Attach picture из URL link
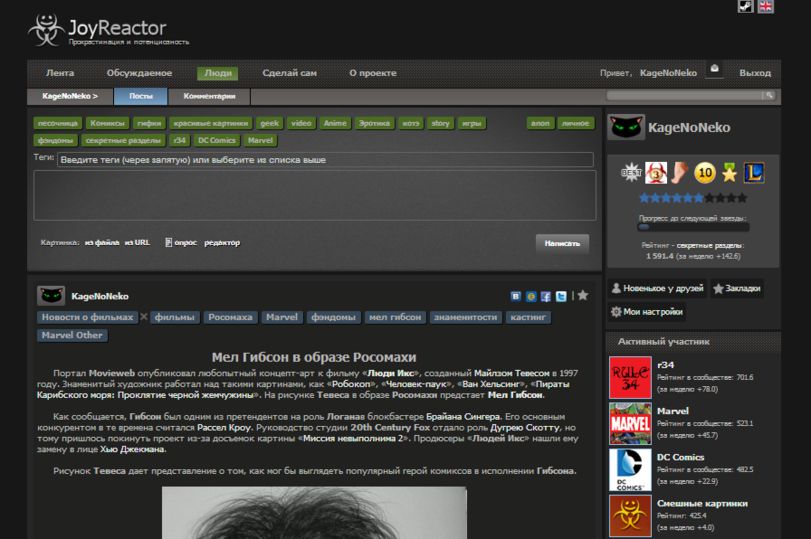Viewport: 811px width, 539px height. click(137, 243)
